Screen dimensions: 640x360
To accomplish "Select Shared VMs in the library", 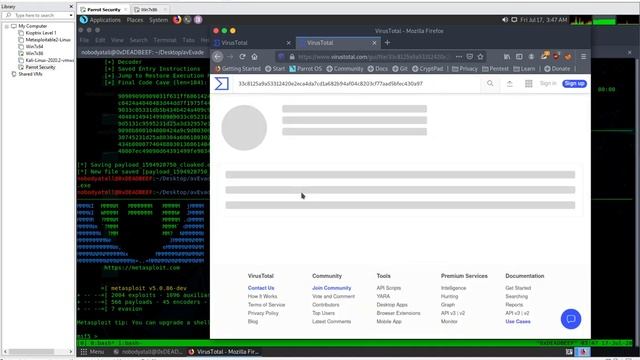I will pyautogui.click(x=30, y=74).
